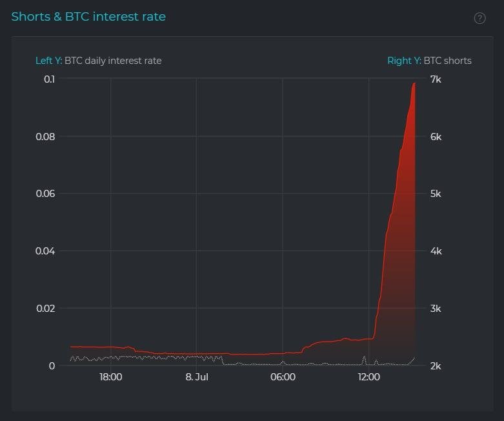The height and width of the screenshot is (421, 504).
Task: Click the 4k right axis label
Action: tap(436, 251)
